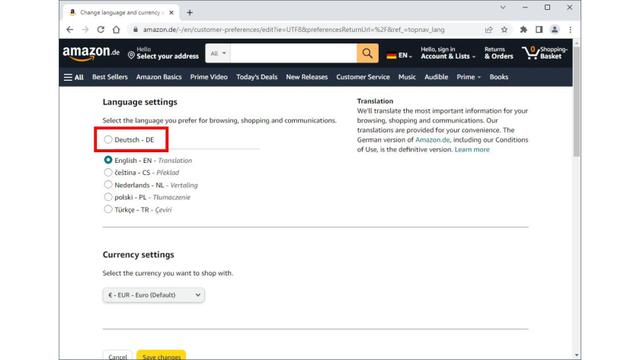Image resolution: width=640 pixels, height=360 pixels.
Task: Click the browser forward arrow
Action: coord(85,29)
